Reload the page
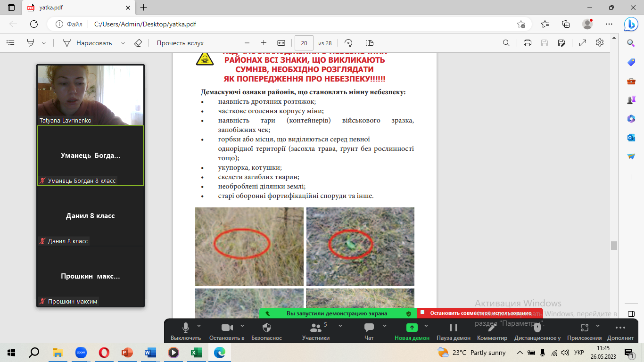 34,24
